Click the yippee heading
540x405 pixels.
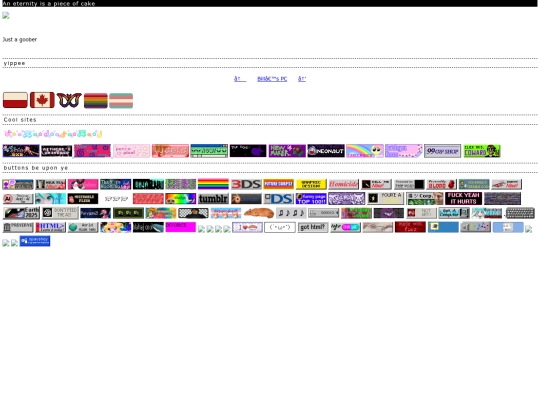pyautogui.click(x=14, y=63)
